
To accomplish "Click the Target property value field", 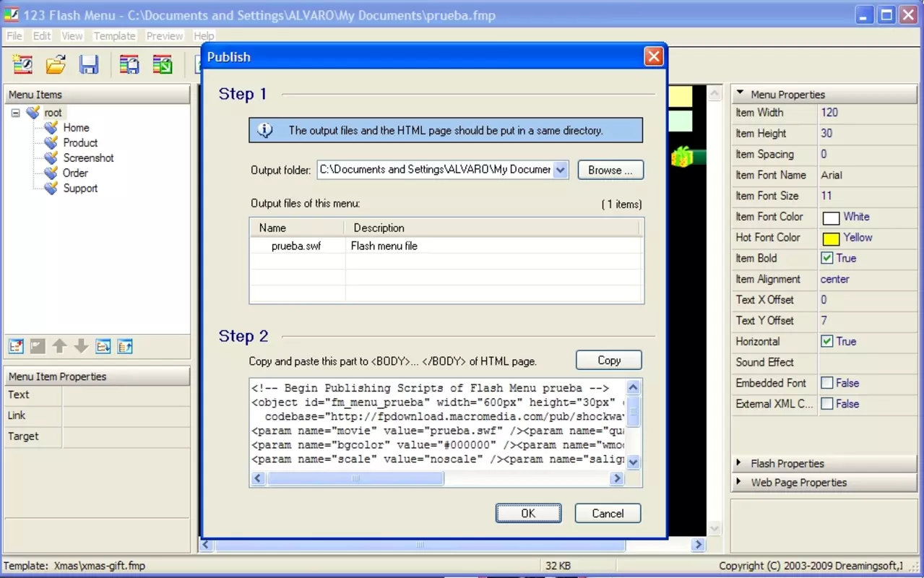I will tap(126, 436).
